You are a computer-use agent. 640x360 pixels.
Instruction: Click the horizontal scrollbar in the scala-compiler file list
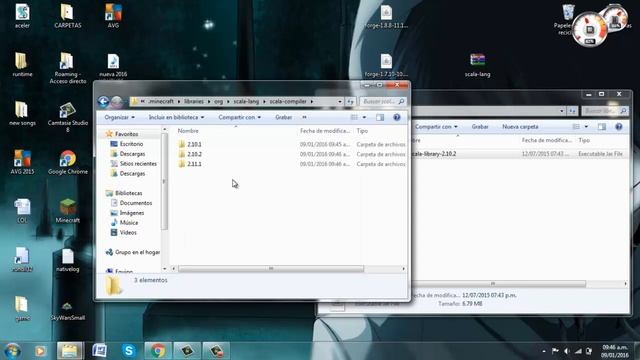click(x=271, y=269)
